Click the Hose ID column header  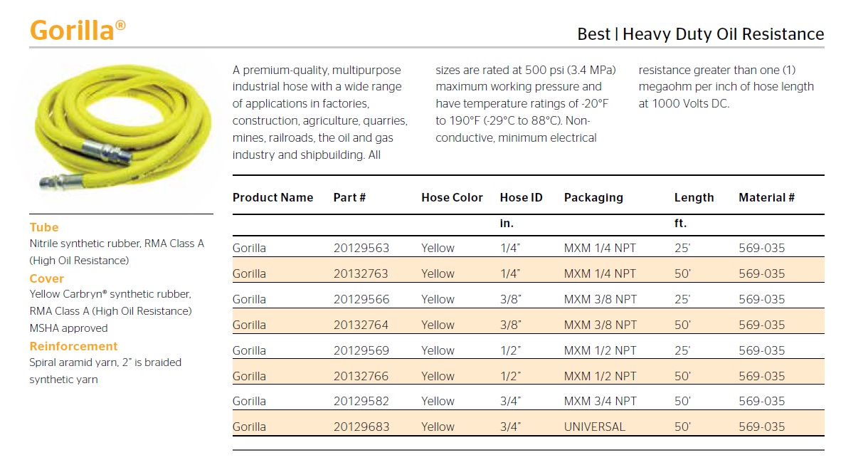[521, 198]
